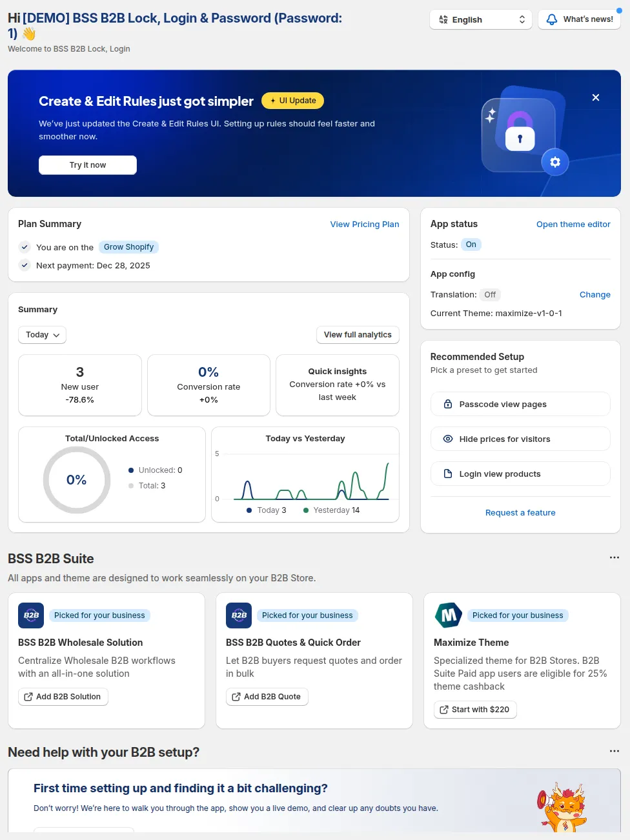This screenshot has height=840, width=630.
Task: Click the translate icon in language selector
Action: click(443, 19)
